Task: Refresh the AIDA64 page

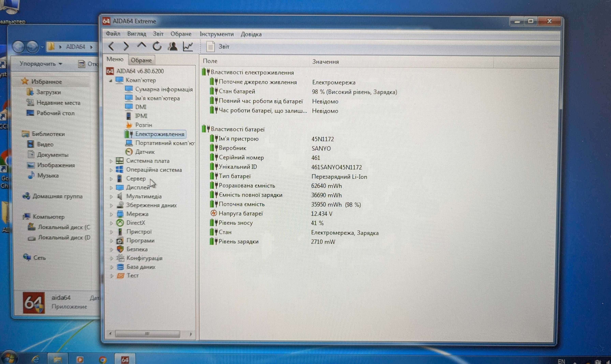Action: click(x=157, y=46)
